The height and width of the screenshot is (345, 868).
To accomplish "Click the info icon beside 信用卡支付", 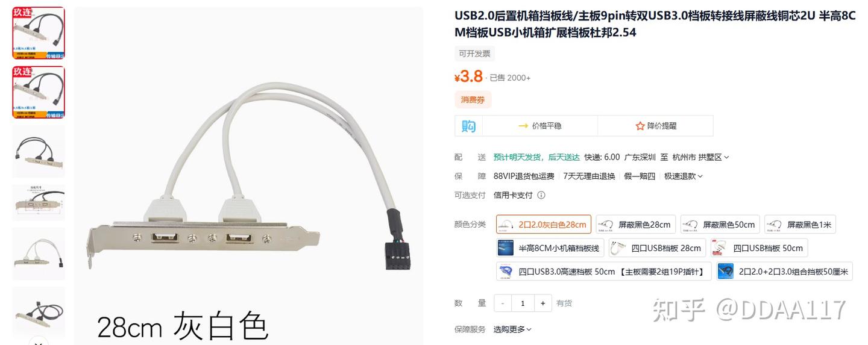I will point(541,195).
